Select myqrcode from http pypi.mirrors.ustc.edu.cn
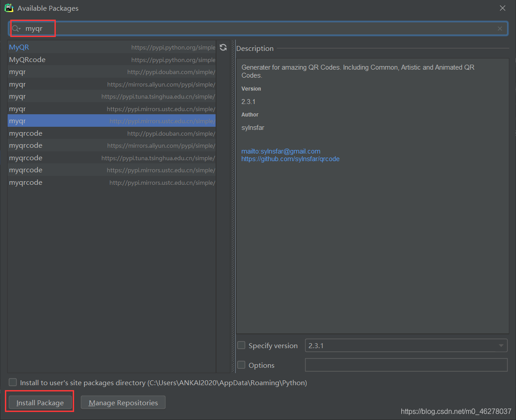This screenshot has width=516, height=420. pyautogui.click(x=112, y=183)
